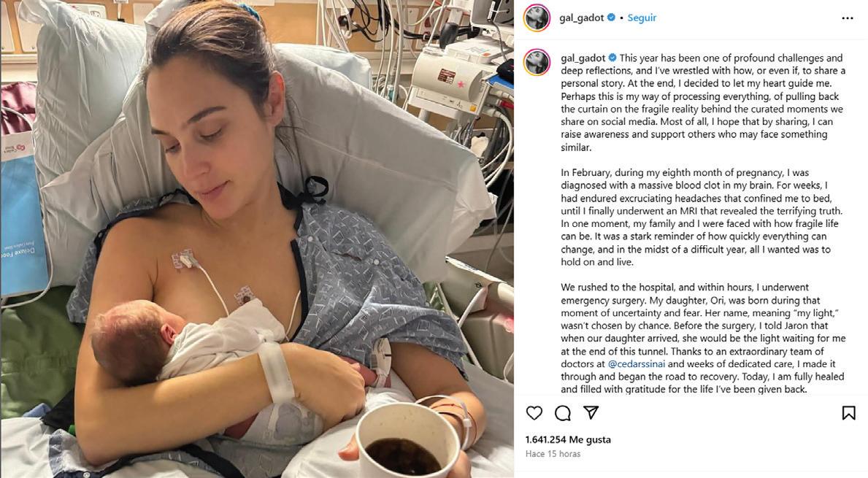Open the three-dot more options menu
This screenshot has width=868, height=478.
[848, 18]
